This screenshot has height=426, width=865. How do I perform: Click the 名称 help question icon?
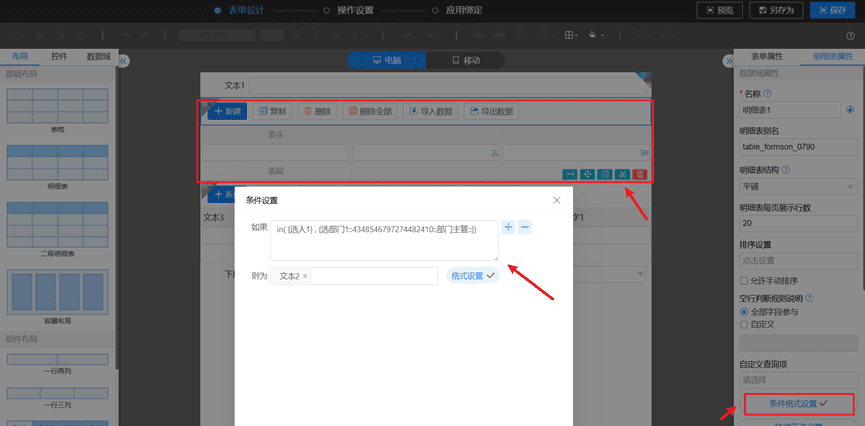pyautogui.click(x=767, y=94)
